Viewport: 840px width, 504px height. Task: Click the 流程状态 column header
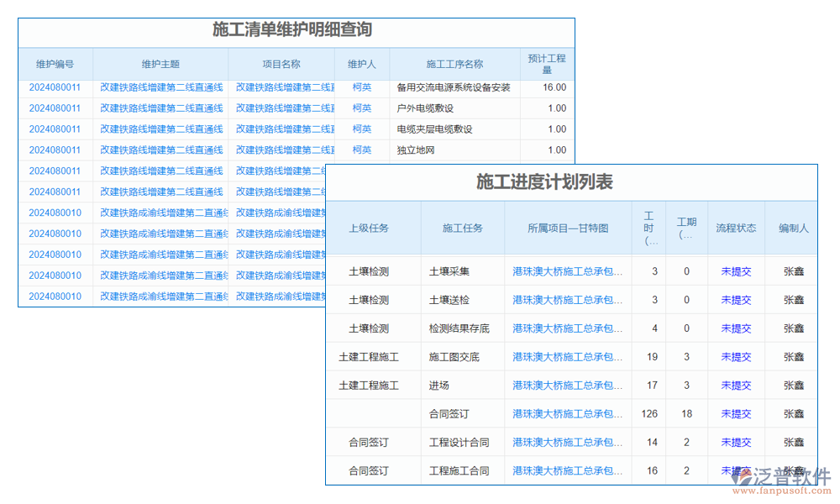coord(737,228)
